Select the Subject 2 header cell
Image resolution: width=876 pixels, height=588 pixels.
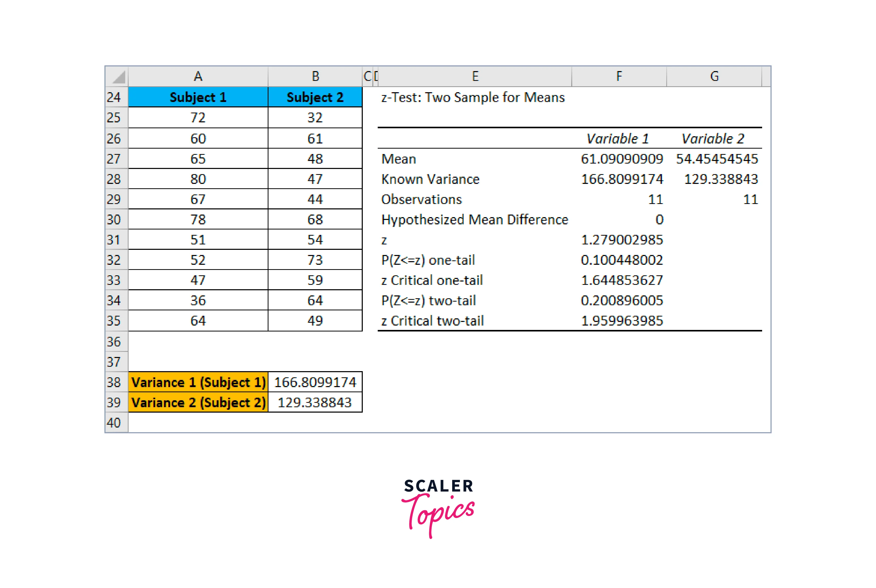[x=315, y=98]
